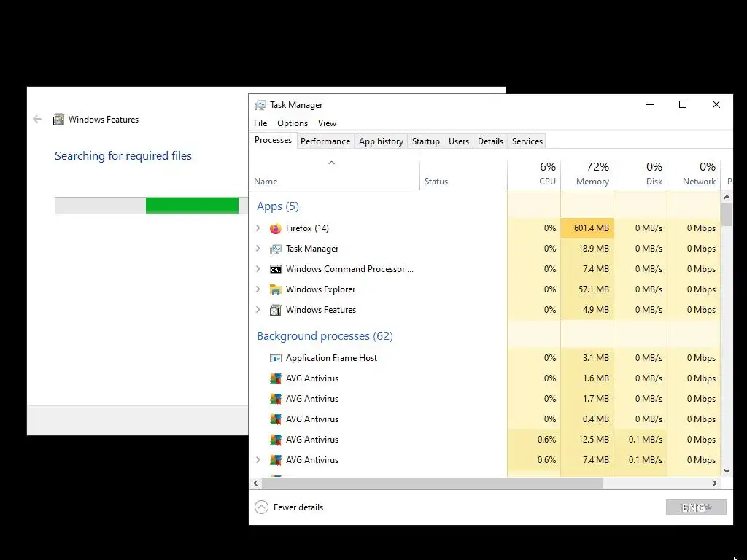Screen dimensions: 747x560
Task: Click the End task button
Action: (696, 507)
